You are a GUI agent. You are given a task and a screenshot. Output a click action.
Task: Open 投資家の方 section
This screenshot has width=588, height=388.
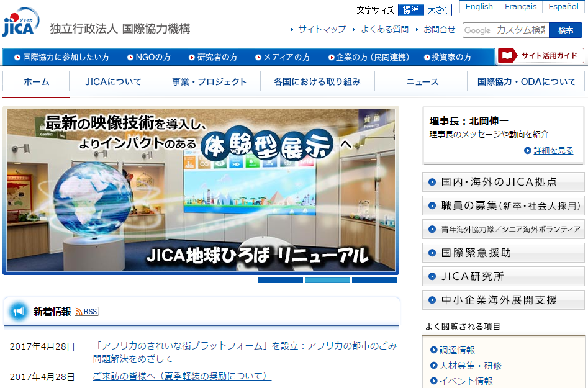448,57
